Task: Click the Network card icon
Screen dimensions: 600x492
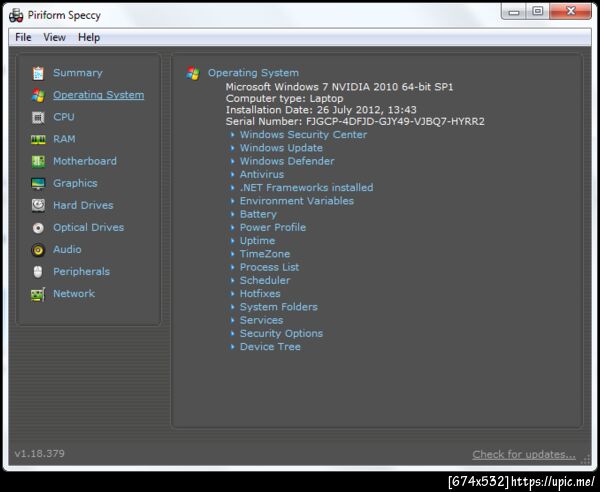Action: click(38, 294)
